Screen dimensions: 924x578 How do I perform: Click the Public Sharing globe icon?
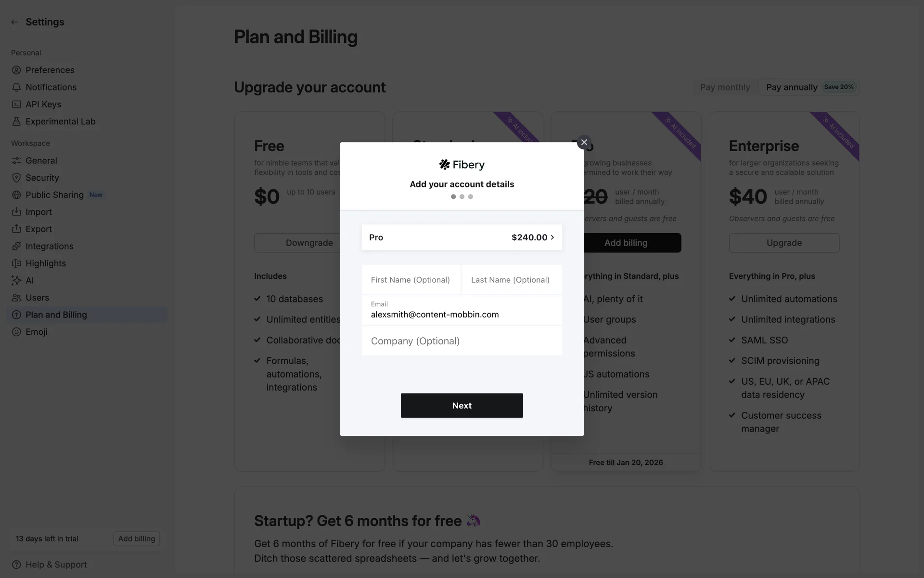click(16, 195)
